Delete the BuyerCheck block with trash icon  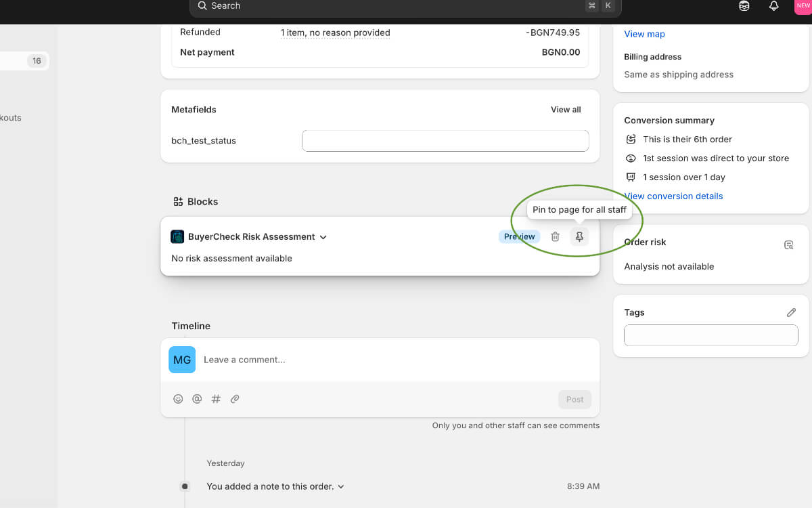point(555,236)
